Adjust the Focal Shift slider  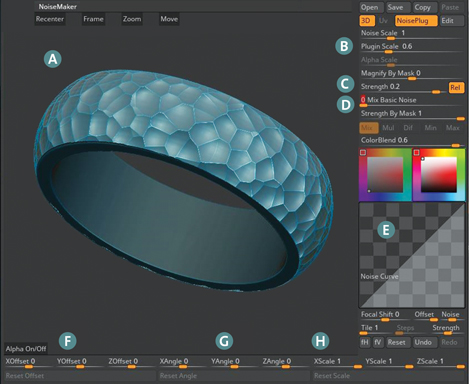coord(385,316)
